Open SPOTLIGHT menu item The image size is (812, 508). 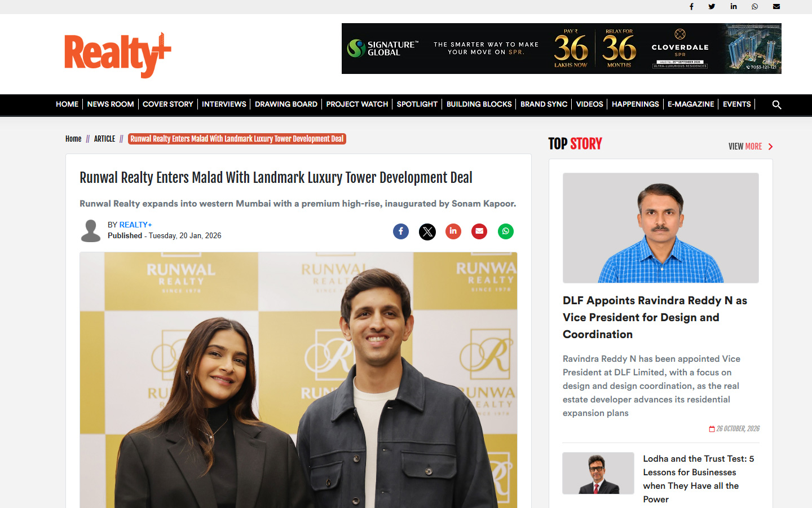point(417,104)
